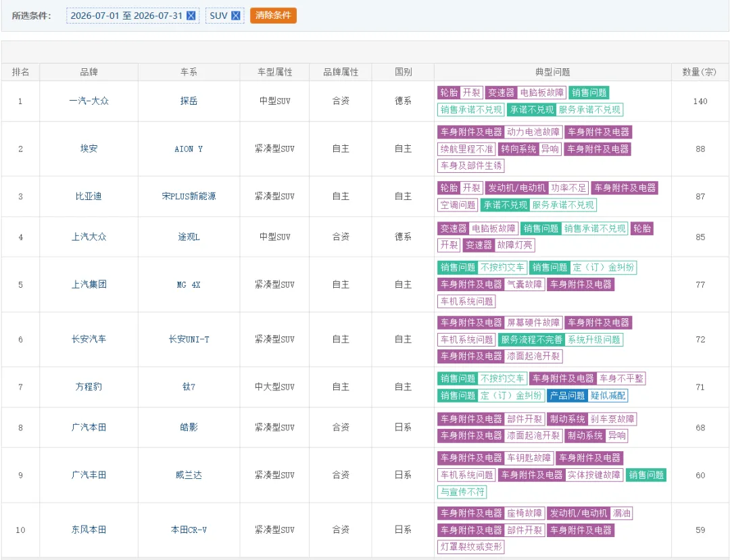The width and height of the screenshot is (730, 560).
Task: Open the 比亚迪 brand link
Action: click(89, 197)
